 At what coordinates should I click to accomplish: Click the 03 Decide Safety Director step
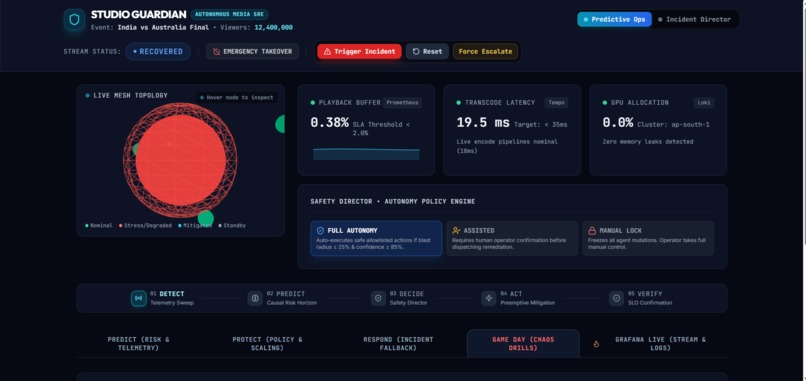[x=399, y=298]
